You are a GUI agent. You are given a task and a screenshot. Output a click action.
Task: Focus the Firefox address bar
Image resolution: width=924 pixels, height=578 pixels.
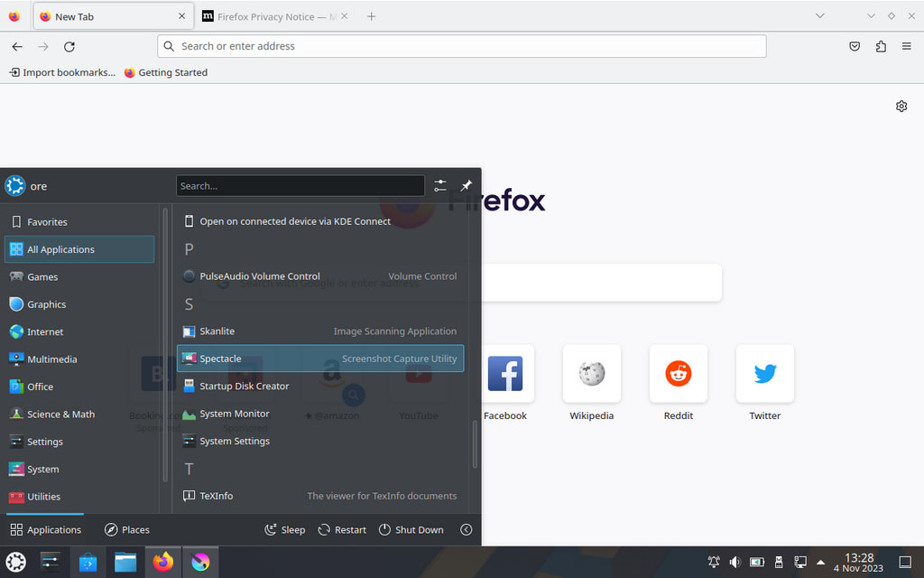[x=462, y=46]
